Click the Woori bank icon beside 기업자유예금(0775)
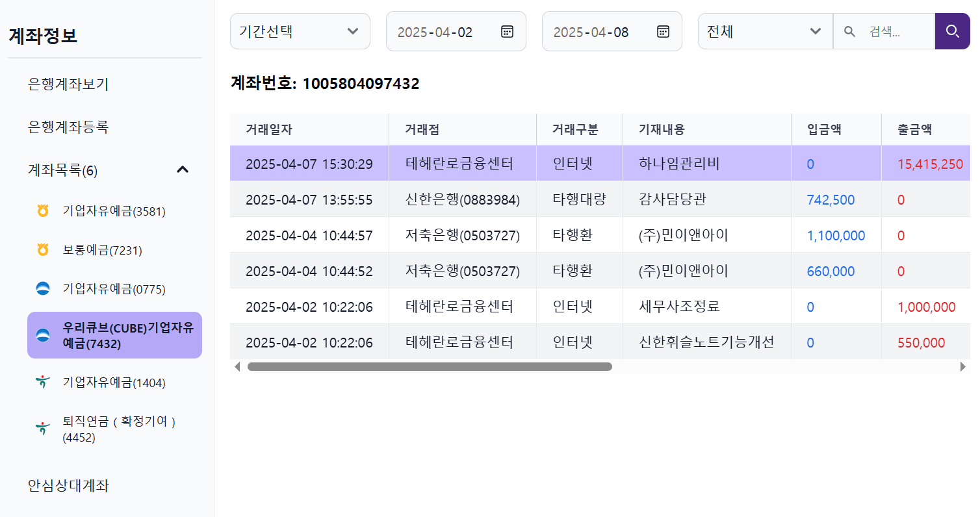The width and height of the screenshot is (980, 517). tap(42, 288)
